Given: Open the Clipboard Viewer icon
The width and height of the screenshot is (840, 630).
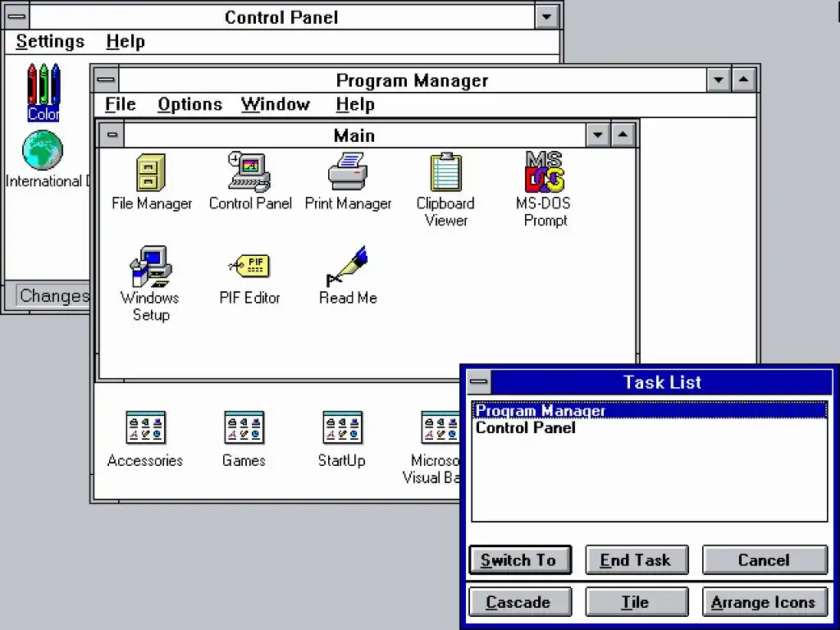Looking at the screenshot, I should [445, 172].
